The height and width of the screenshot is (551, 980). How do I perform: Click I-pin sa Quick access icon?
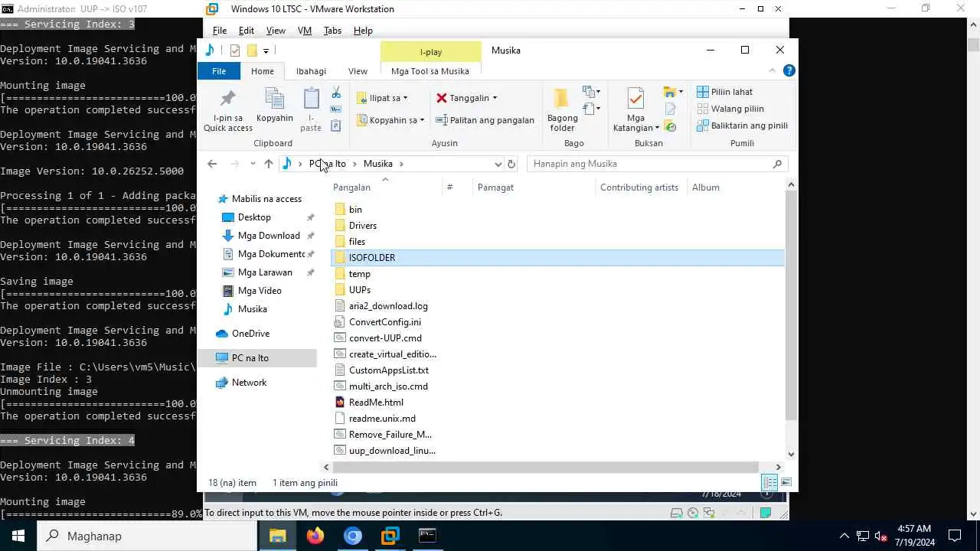[227, 99]
